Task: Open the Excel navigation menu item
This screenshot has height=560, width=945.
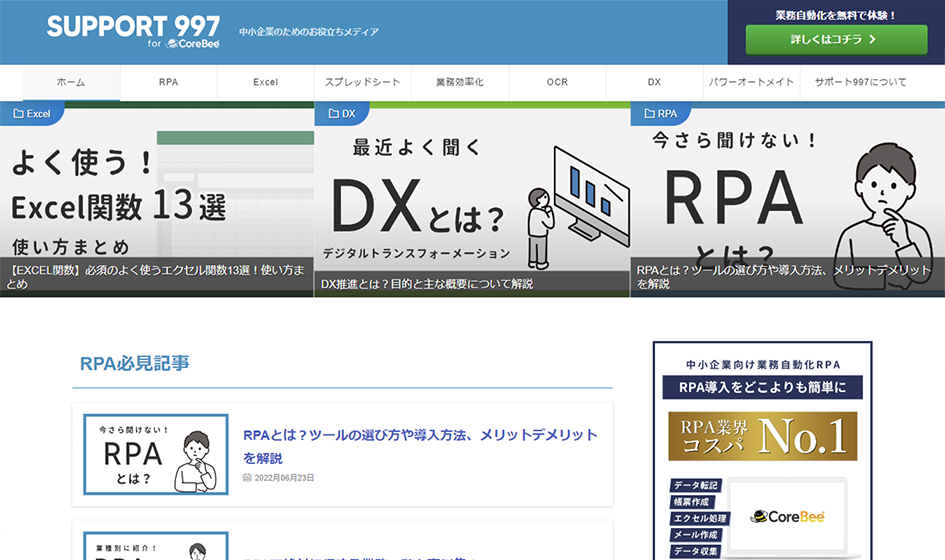Action: tap(265, 82)
